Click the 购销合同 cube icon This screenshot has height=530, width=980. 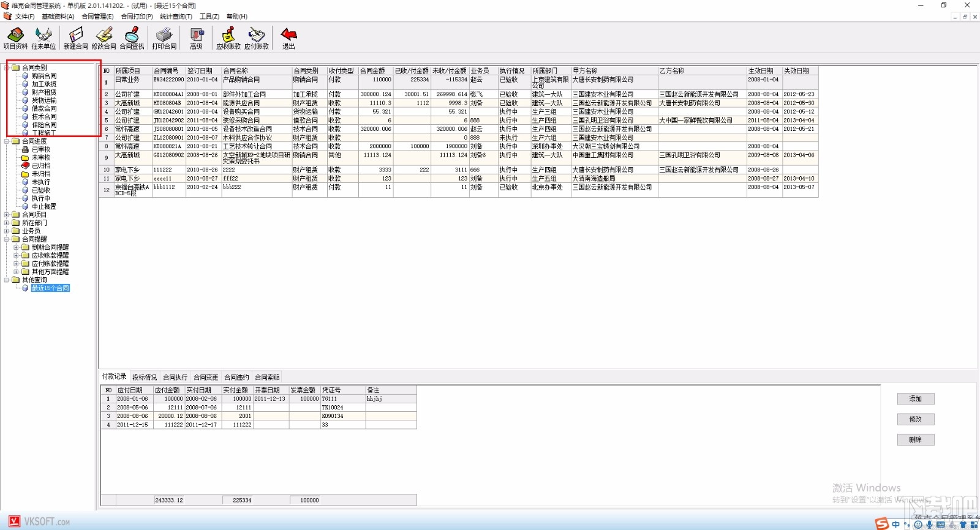click(x=25, y=76)
